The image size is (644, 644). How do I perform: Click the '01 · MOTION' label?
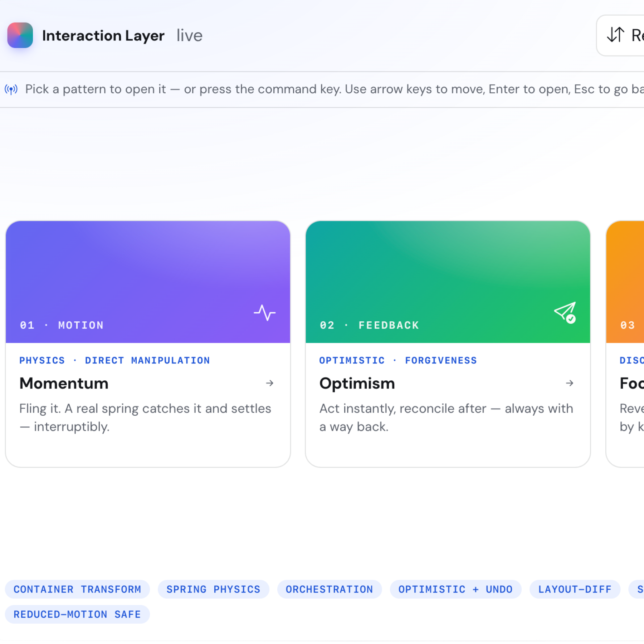pos(62,325)
